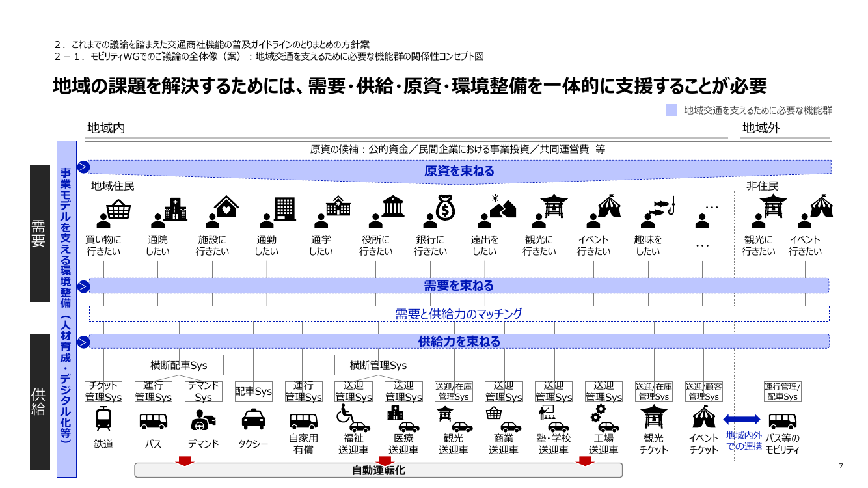Viewport: 868px width, 488px height.
Task: Click the legend text 地域交通を支えるために必要な機能群
Action: coord(758,111)
